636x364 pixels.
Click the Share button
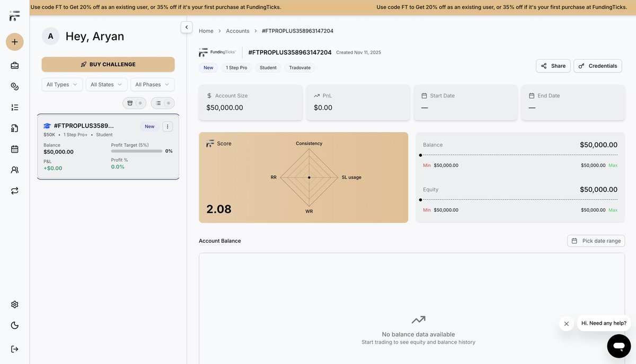click(x=553, y=66)
